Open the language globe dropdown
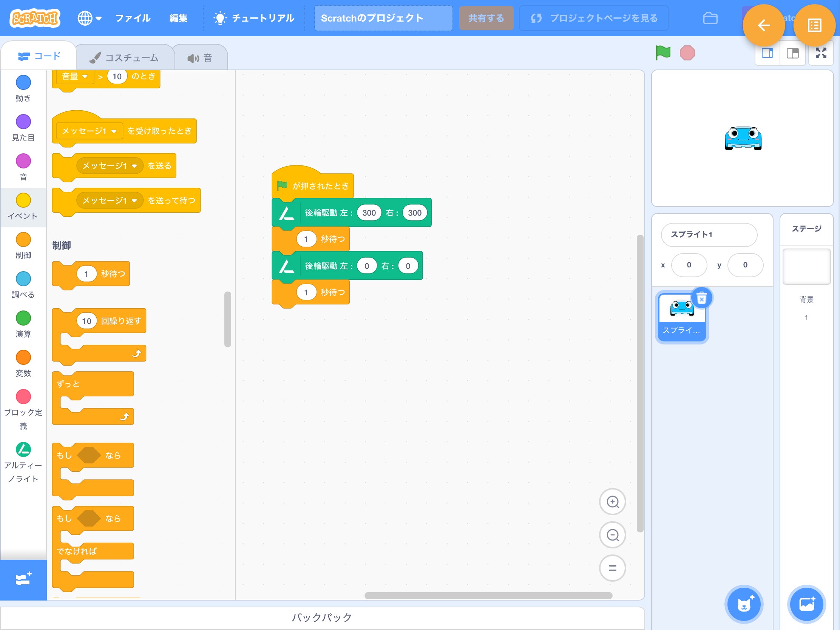This screenshot has height=630, width=840. point(89,18)
